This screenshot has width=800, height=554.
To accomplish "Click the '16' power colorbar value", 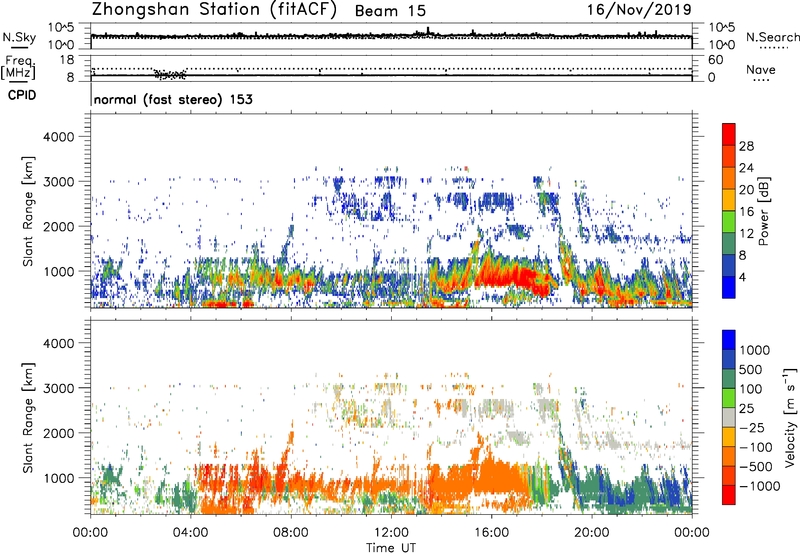I will (746, 212).
